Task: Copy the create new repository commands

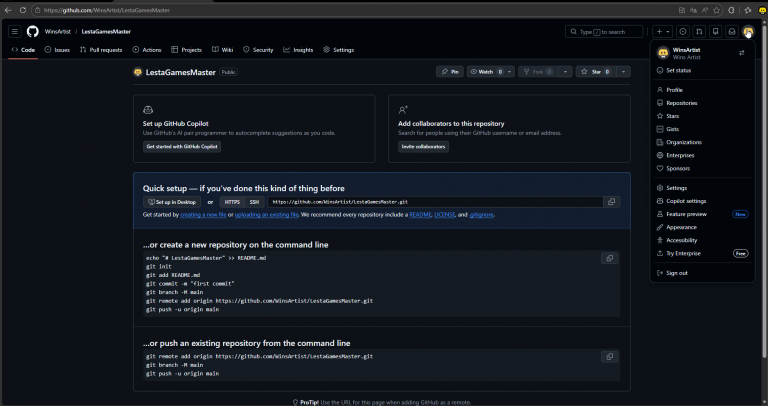Action: (609, 258)
